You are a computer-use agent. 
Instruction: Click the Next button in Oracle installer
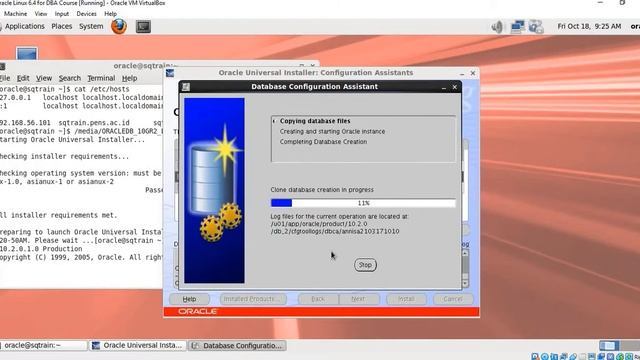coord(358,299)
